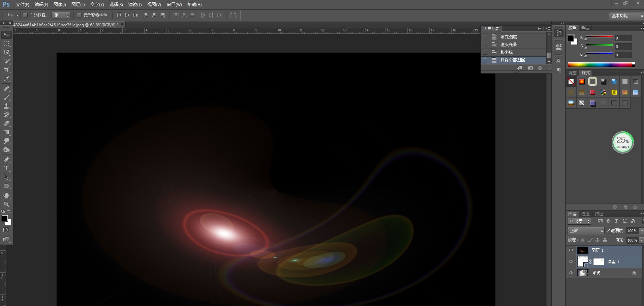The width and height of the screenshot is (644, 306).
Task: Click the R channel red slider
Action: [599, 36]
